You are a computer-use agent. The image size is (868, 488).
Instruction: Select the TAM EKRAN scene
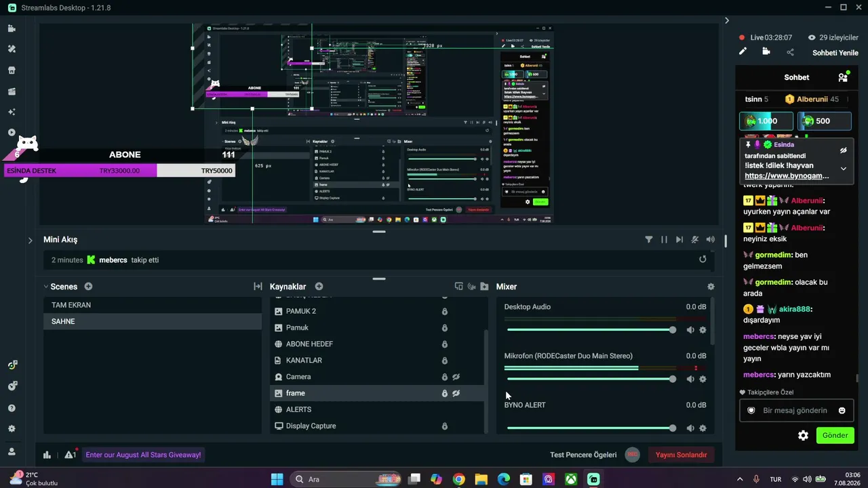click(x=153, y=305)
